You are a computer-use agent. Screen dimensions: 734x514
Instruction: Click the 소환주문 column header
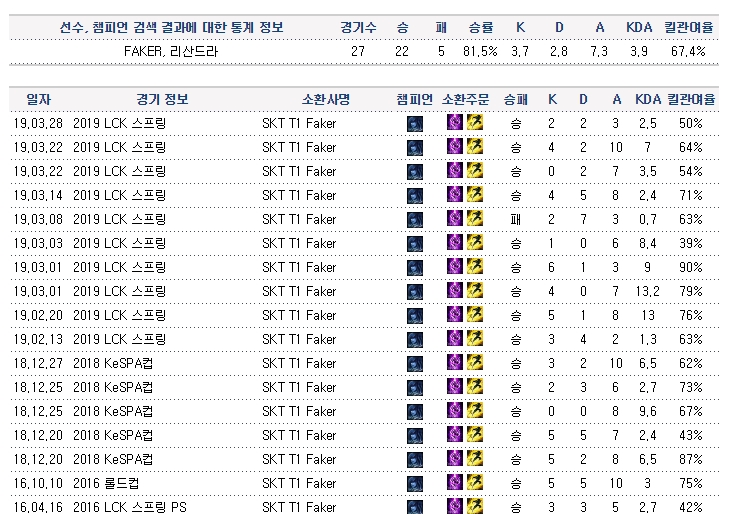click(x=465, y=99)
